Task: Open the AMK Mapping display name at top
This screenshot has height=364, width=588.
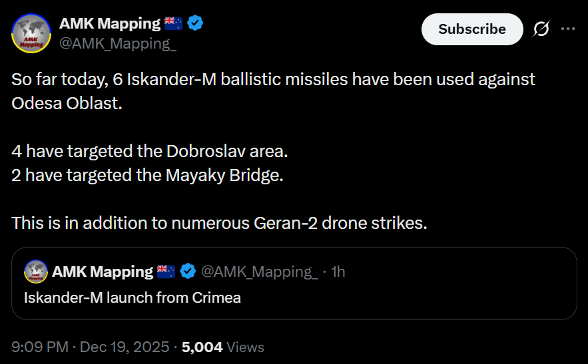Action: tap(110, 24)
